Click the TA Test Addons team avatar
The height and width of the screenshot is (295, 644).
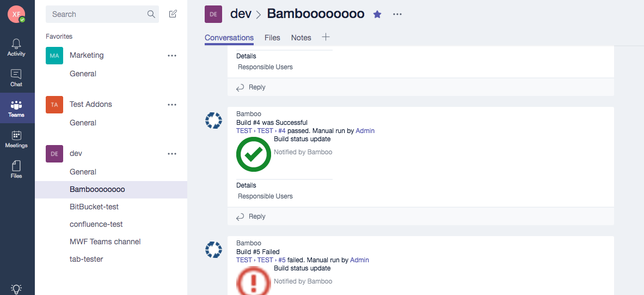click(x=54, y=105)
